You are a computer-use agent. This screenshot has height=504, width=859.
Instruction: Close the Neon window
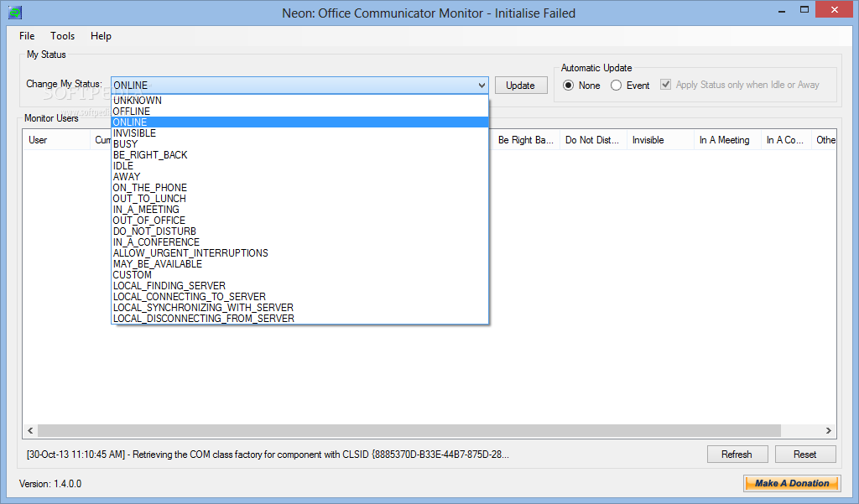(x=835, y=10)
